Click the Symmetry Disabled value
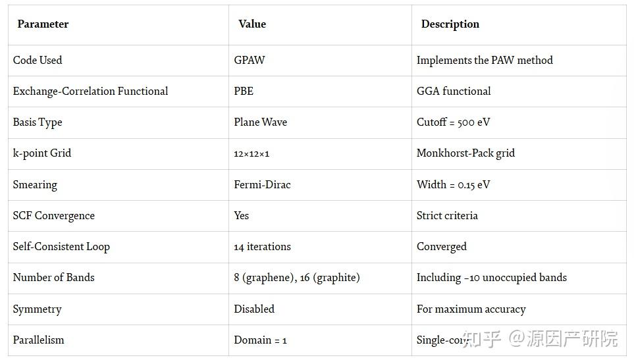 (254, 309)
